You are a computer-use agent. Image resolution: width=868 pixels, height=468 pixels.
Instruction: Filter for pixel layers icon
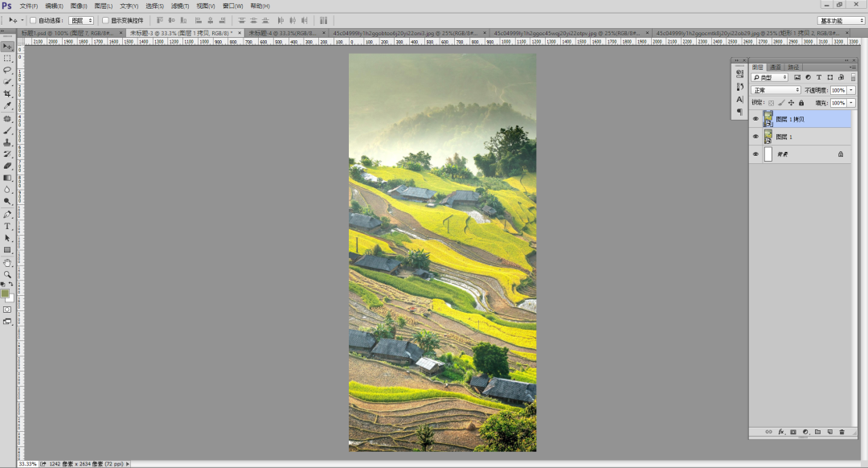(x=797, y=77)
